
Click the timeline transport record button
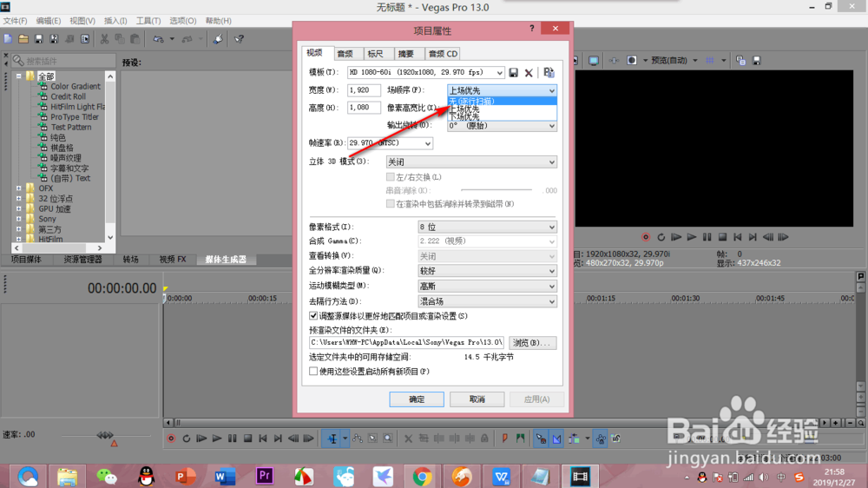171,439
